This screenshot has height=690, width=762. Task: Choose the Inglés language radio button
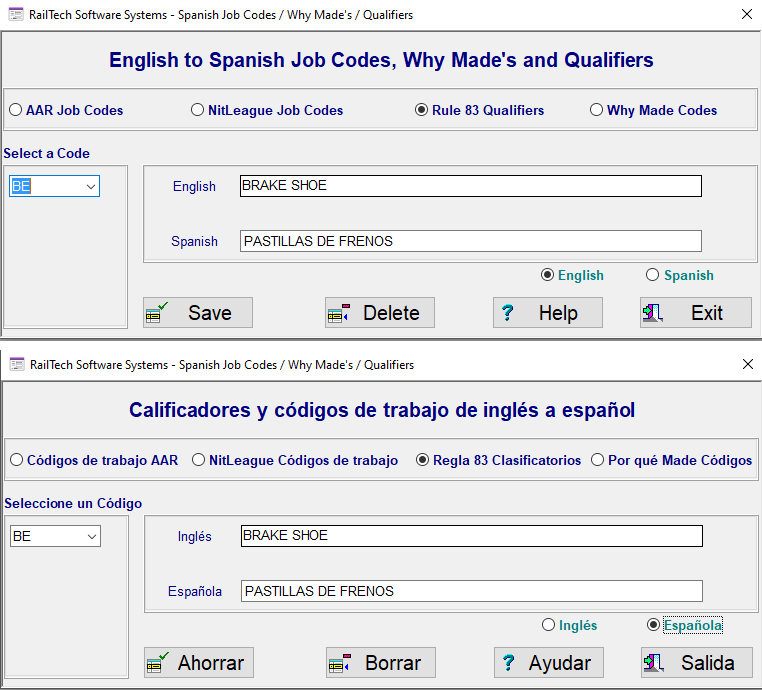pyautogui.click(x=569, y=625)
